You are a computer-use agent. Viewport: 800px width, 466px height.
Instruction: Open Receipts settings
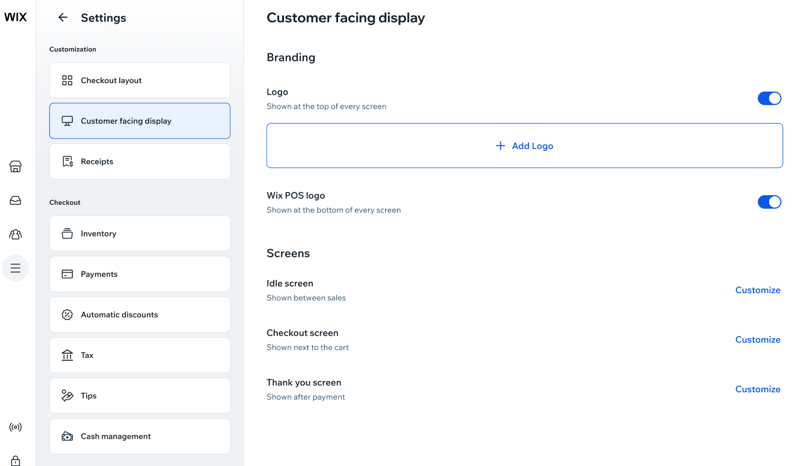(140, 161)
